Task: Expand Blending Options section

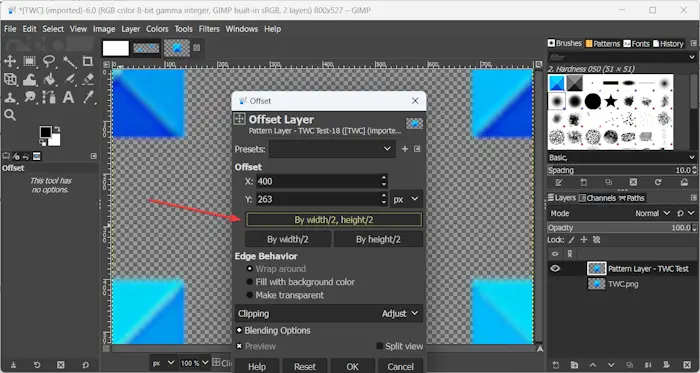Action: [273, 331]
